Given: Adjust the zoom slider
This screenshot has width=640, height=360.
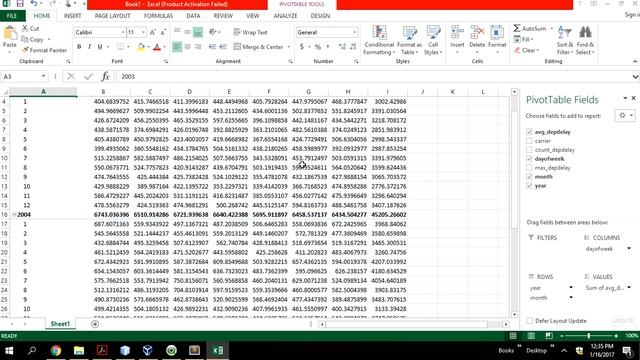Looking at the screenshot, I should click(589, 336).
